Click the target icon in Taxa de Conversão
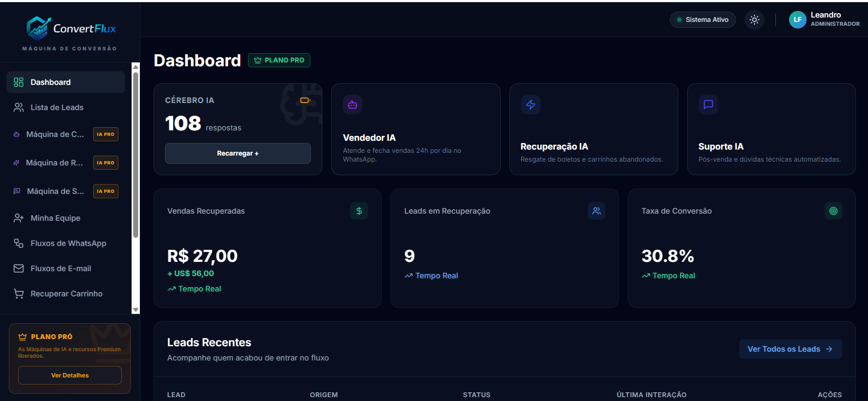The image size is (868, 401). 833,211
